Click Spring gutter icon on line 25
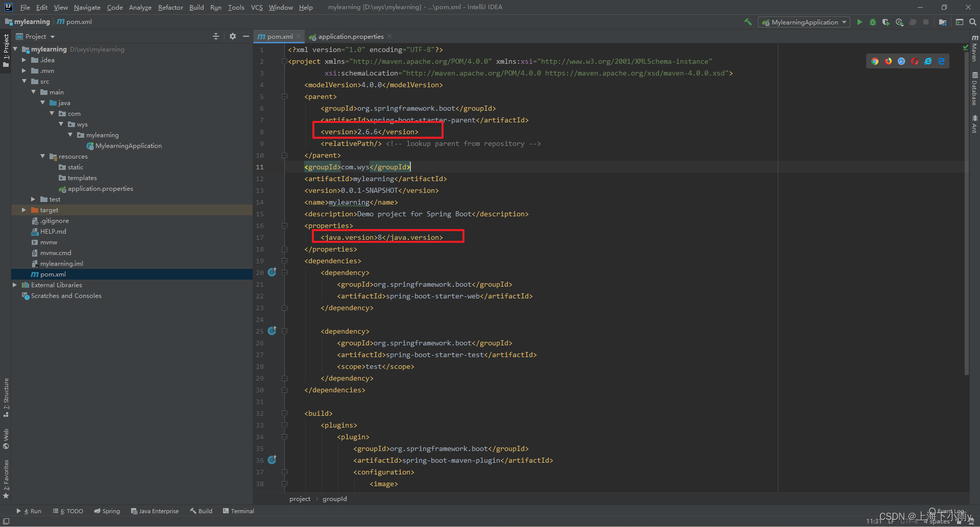This screenshot has width=980, height=527. pos(272,331)
